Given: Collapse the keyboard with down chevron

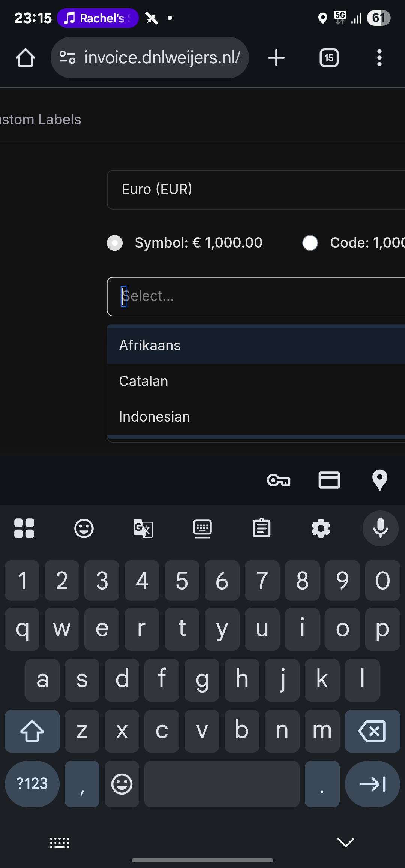Looking at the screenshot, I should pos(345,843).
